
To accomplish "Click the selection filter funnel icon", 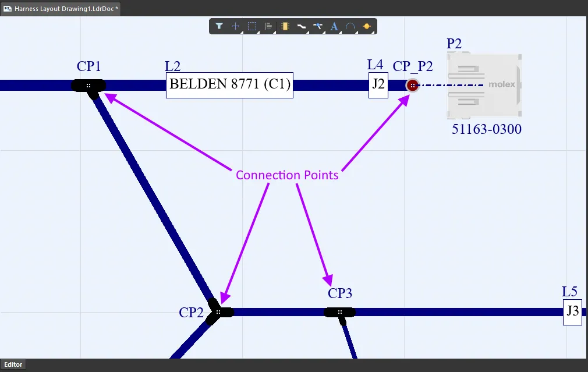I will (x=219, y=26).
